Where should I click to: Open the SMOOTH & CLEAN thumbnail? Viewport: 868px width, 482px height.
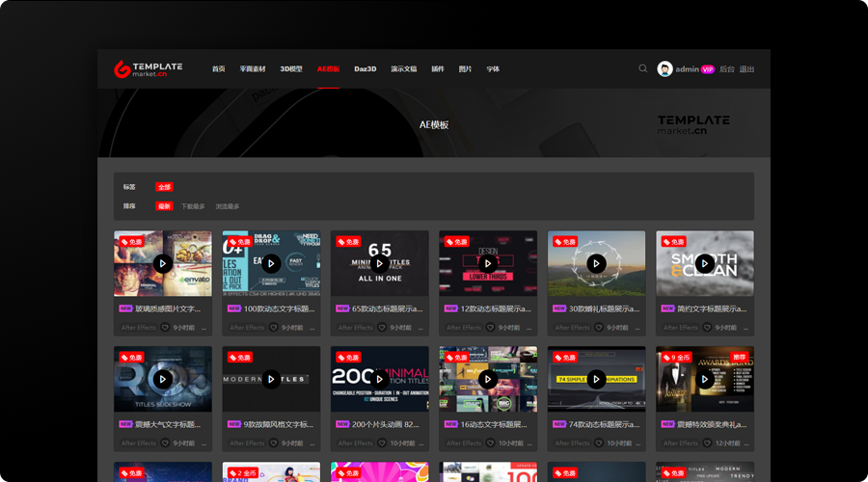point(705,263)
